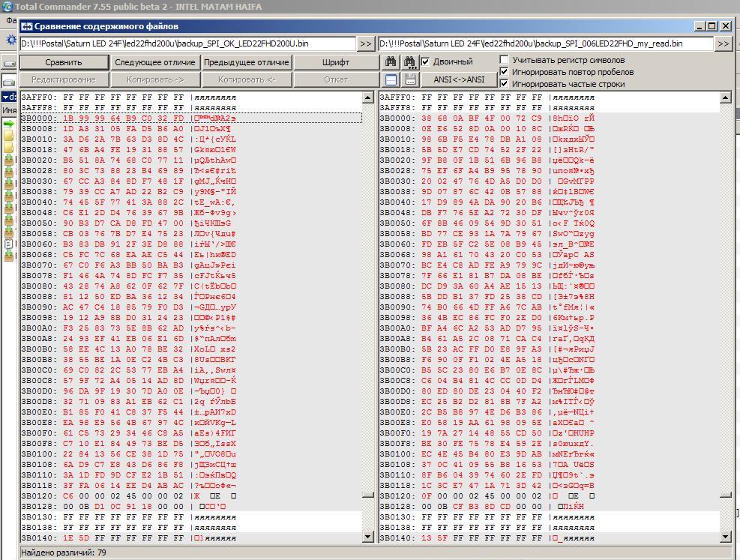Click the binoculars search icon
The image size is (740, 560).
tap(391, 62)
